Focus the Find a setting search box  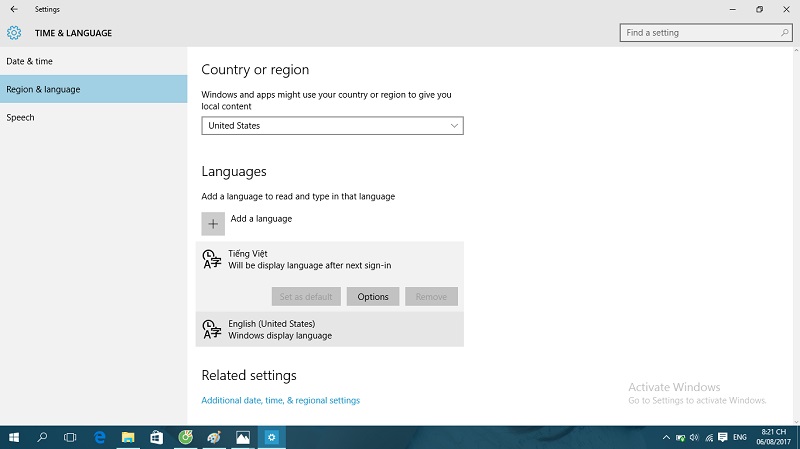(x=706, y=33)
